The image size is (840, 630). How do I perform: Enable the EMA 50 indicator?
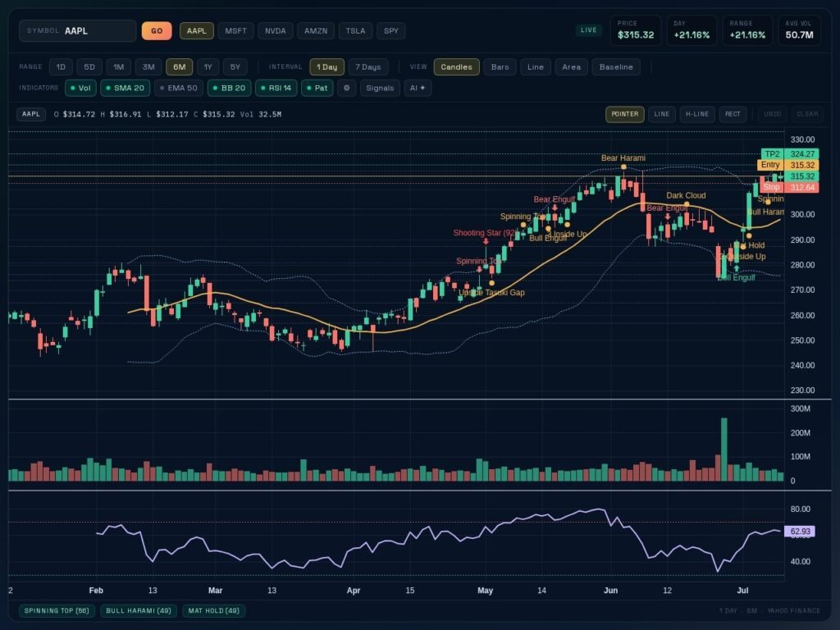tap(179, 88)
